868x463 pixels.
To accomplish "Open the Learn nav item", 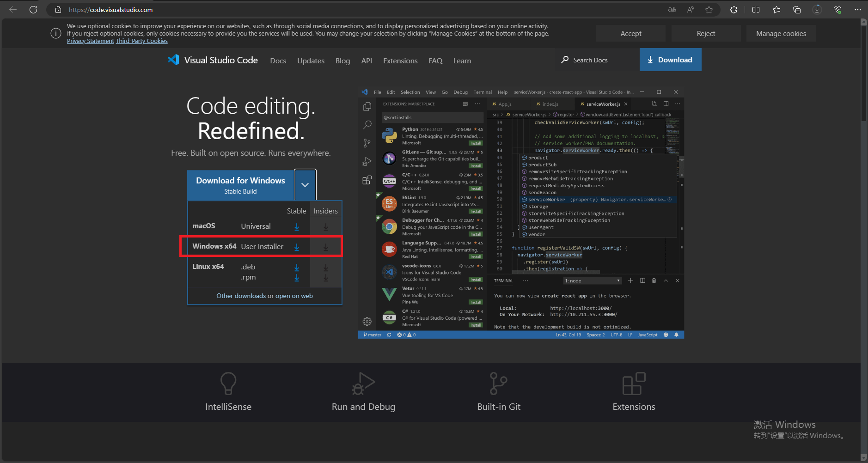I will 462,61.
